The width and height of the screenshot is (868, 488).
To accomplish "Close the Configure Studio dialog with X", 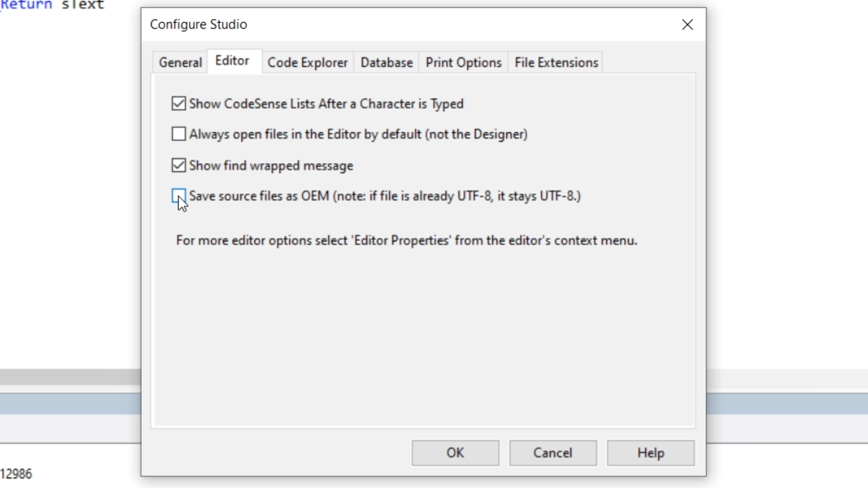I will tap(687, 24).
